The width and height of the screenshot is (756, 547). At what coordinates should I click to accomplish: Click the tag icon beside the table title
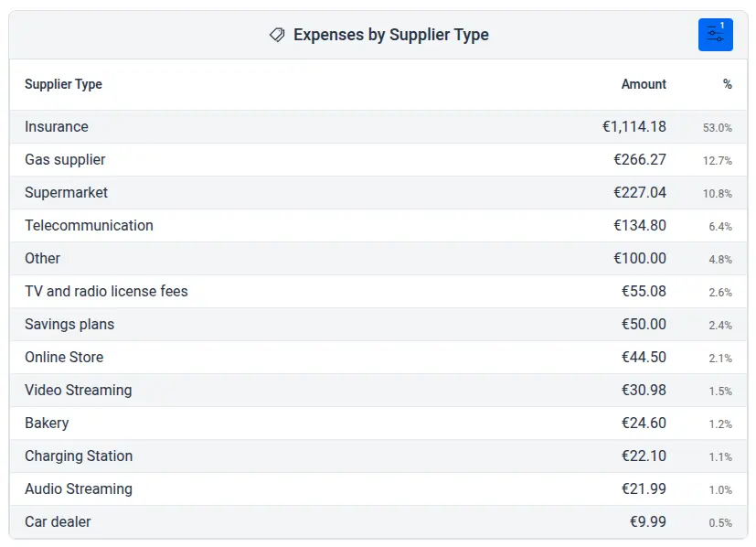276,35
